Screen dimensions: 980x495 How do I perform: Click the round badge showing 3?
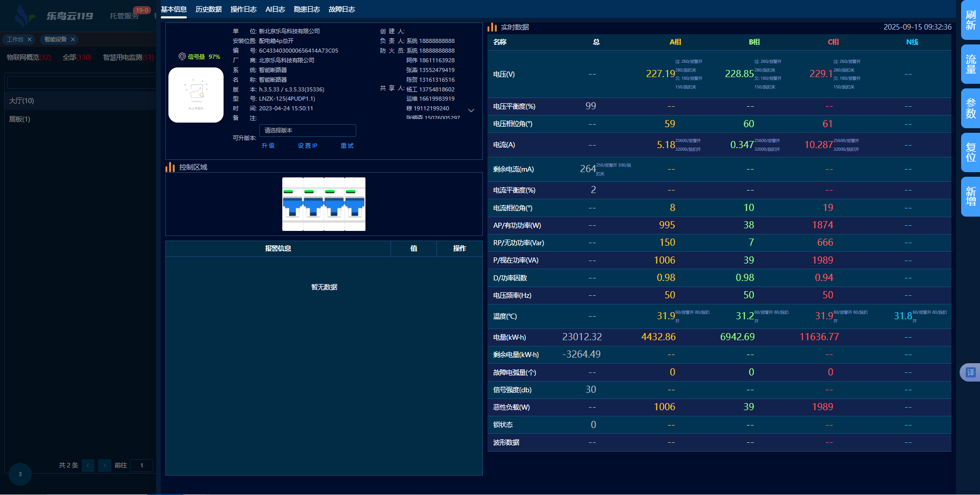pos(20,474)
